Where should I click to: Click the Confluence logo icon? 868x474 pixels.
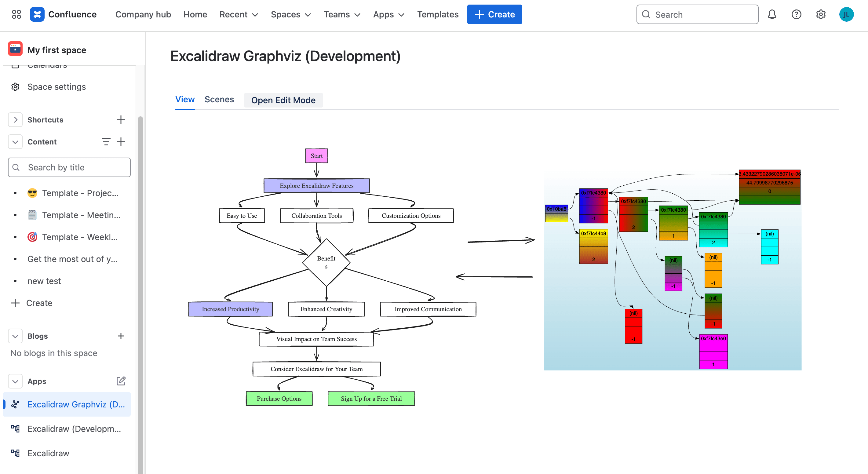point(37,14)
